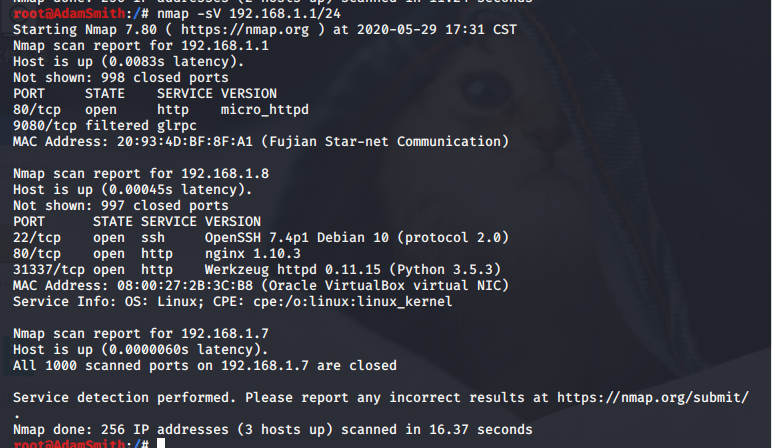Image resolution: width=772 pixels, height=448 pixels.
Task: Click the root@AdamSmith prompt at the top
Action: pyautogui.click(x=69, y=13)
